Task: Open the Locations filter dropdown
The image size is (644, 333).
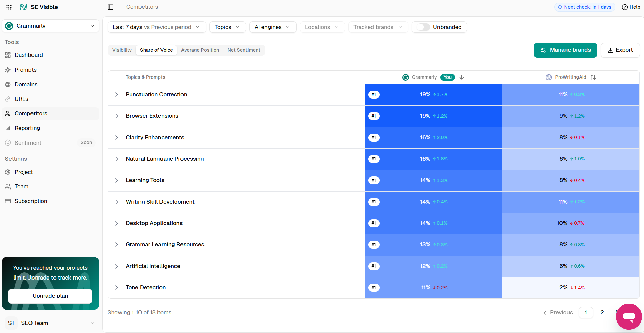Action: click(322, 27)
